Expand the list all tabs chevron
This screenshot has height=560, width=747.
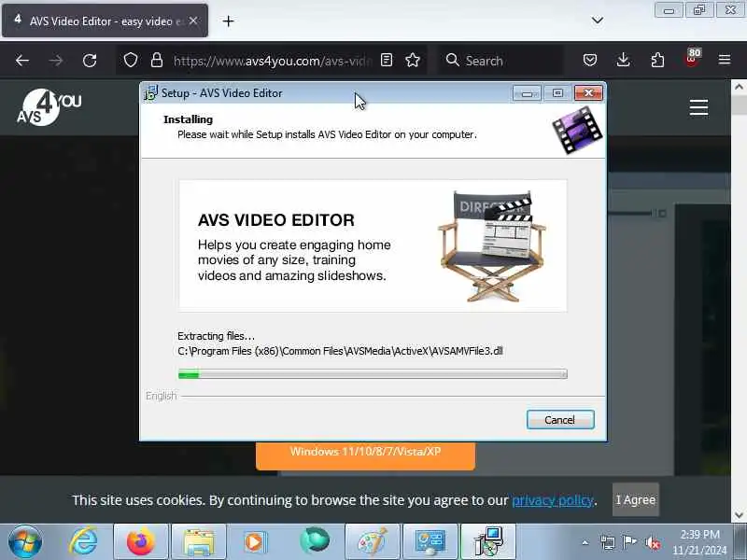click(x=597, y=21)
